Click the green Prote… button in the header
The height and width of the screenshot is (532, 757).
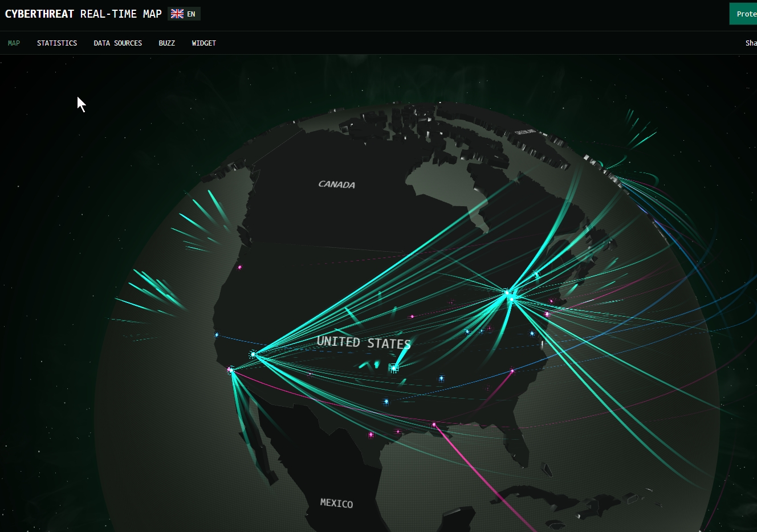(743, 14)
